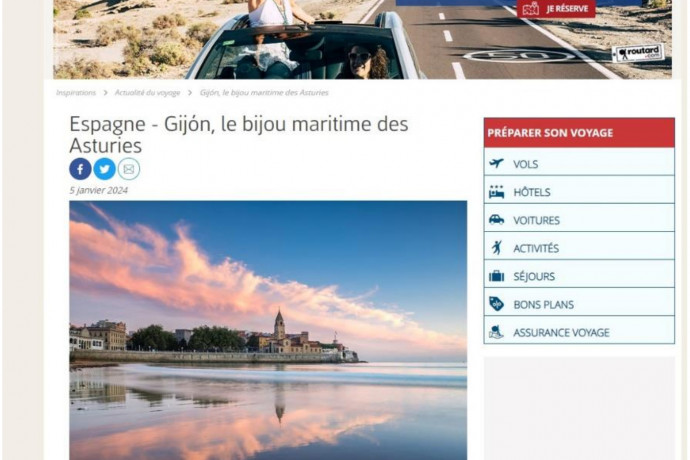This screenshot has height=460, width=690.
Task: Send article by email icon
Action: pyautogui.click(x=129, y=169)
